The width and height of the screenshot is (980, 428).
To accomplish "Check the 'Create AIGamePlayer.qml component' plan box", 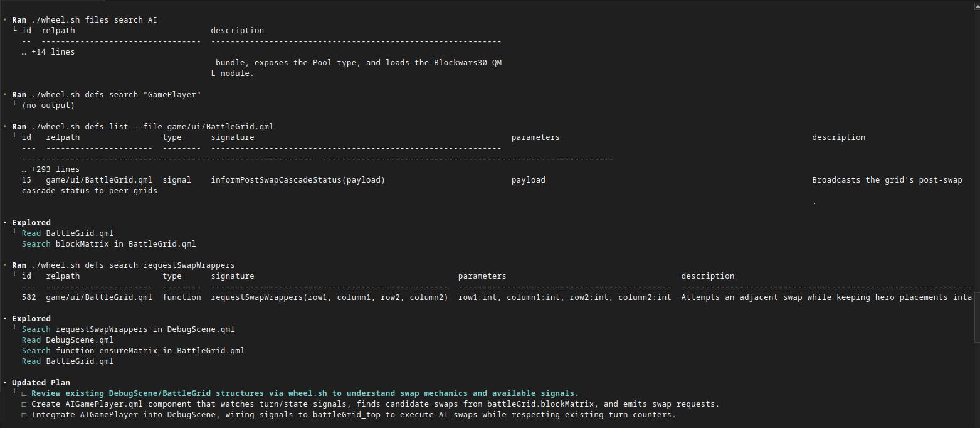I will coord(24,404).
